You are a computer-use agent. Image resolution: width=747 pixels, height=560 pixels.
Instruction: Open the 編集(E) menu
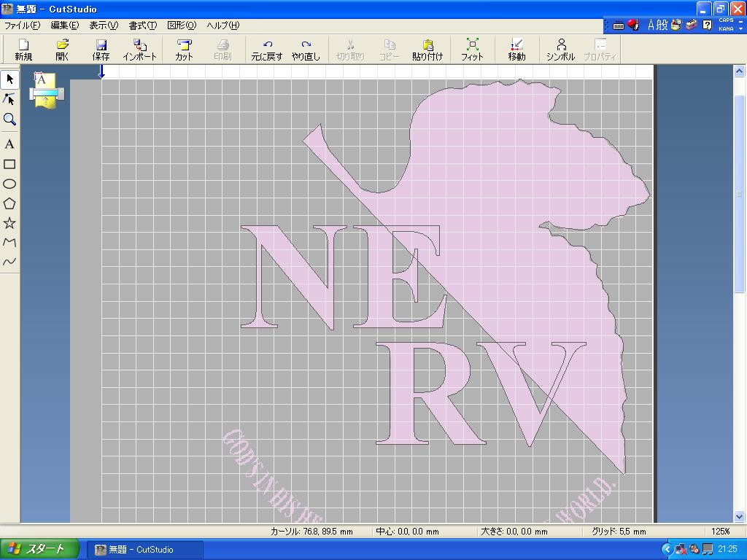[x=64, y=26]
